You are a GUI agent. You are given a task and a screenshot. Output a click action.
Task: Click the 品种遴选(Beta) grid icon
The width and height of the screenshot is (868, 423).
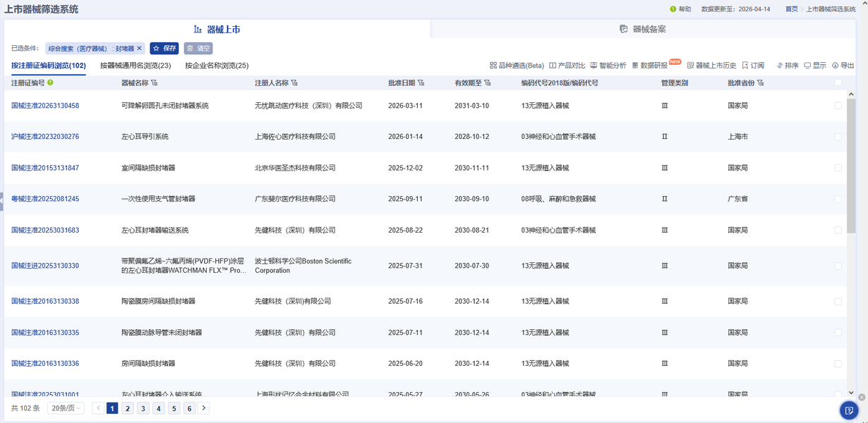click(493, 66)
